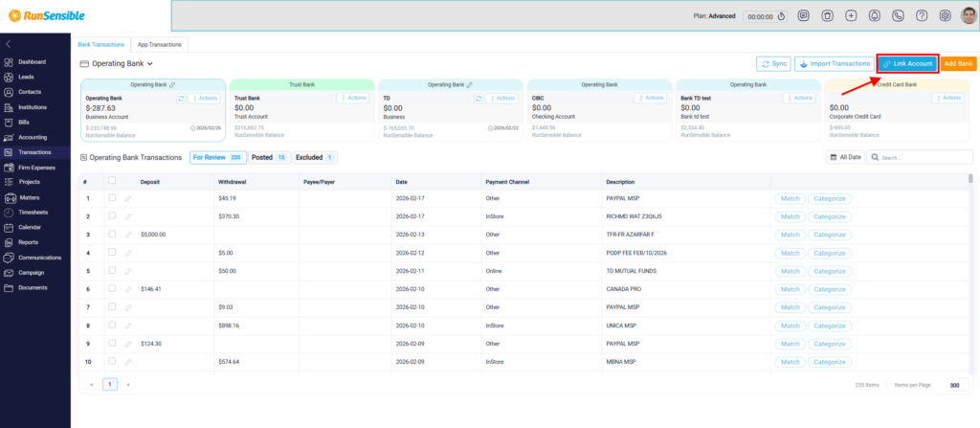Open Actions menu on Bank TD test card
Image resolution: width=980 pixels, height=428 pixels.
coord(799,99)
